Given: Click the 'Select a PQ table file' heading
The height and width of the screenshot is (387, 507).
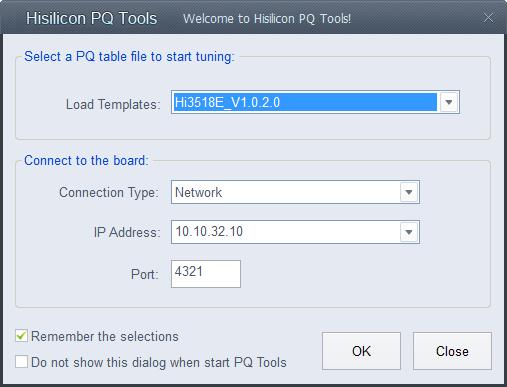Looking at the screenshot, I should [129, 57].
